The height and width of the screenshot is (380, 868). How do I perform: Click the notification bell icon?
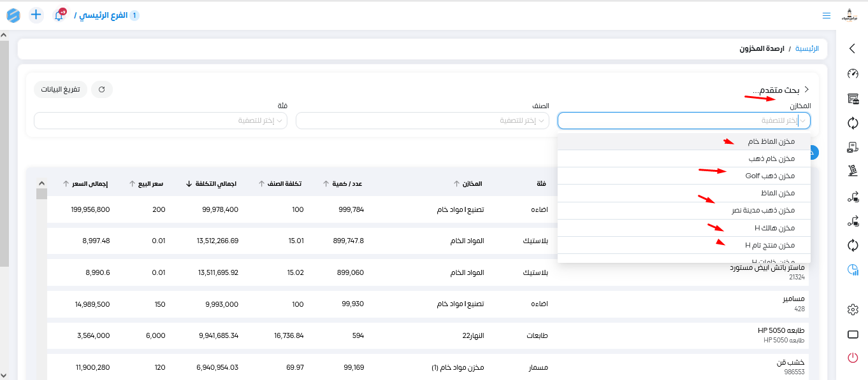click(59, 15)
